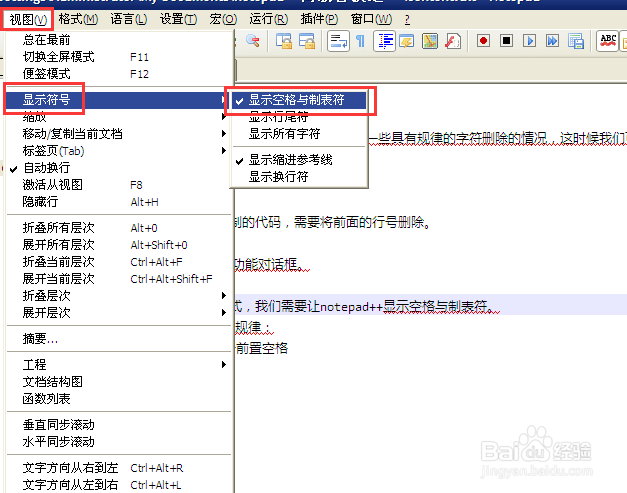Expand the 折叠层次 submenu
The image size is (627, 493).
pyautogui.click(x=119, y=296)
